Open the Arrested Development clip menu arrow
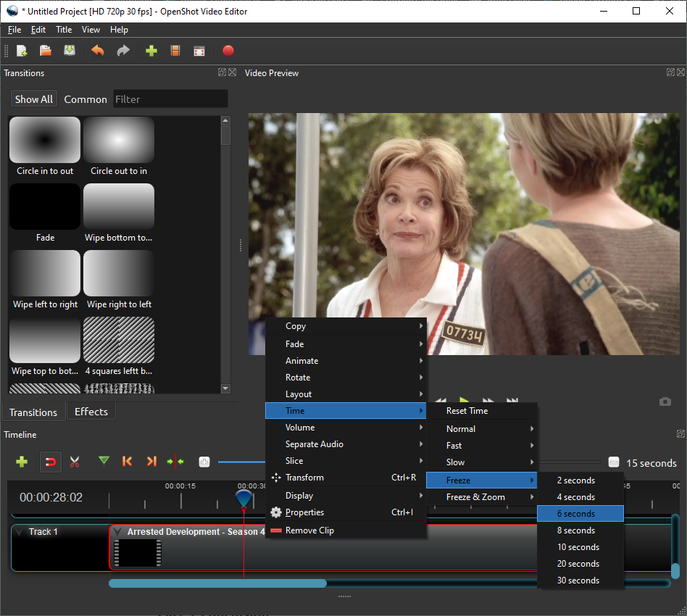This screenshot has height=616, width=687. [117, 531]
